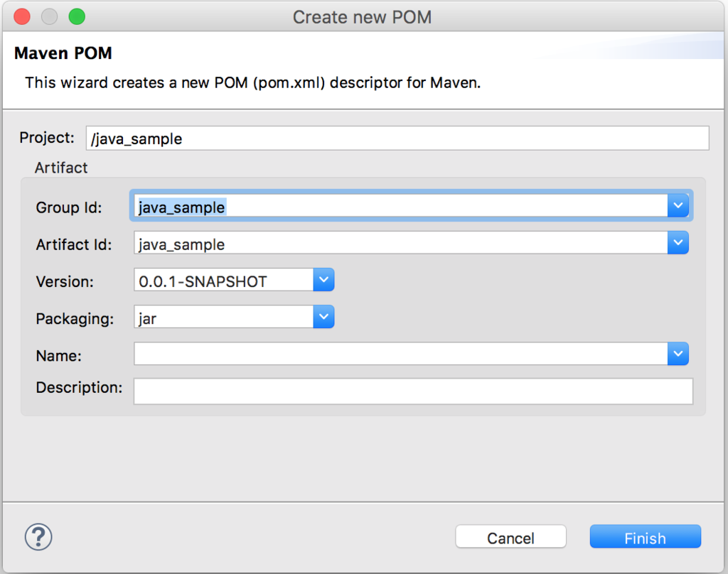Screen dimensions: 728x574
Task: Click the Description label
Action: [x=79, y=387]
